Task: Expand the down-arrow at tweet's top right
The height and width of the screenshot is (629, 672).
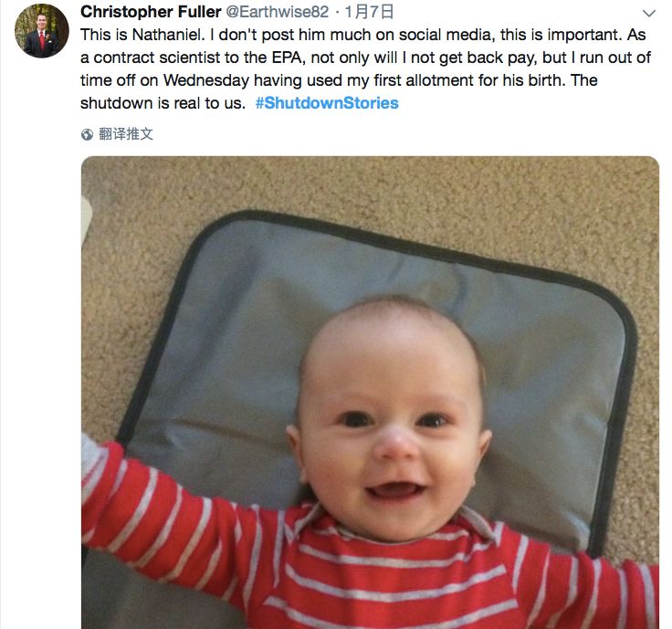Action: (649, 14)
